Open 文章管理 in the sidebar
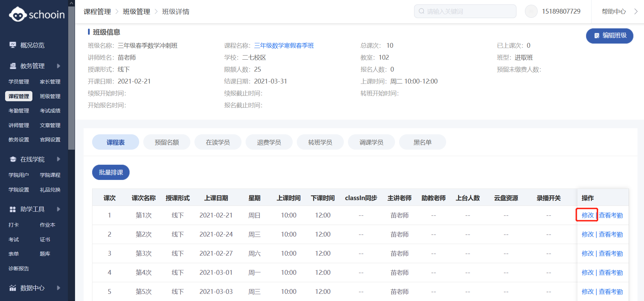Screen dimensions: 644x301 point(50,125)
